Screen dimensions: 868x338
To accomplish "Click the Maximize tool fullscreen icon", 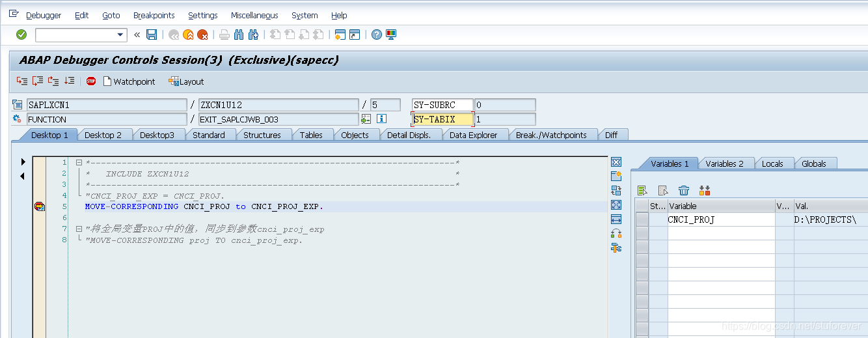I will tap(616, 205).
